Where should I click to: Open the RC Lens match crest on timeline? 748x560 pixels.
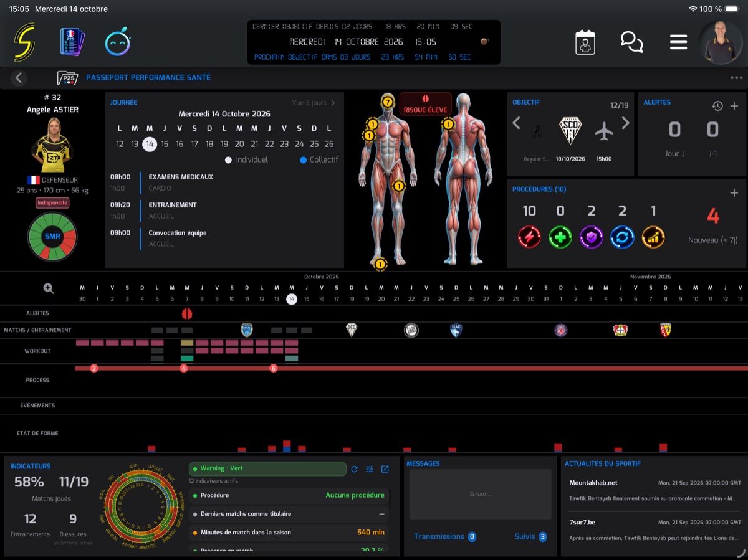pos(665,330)
